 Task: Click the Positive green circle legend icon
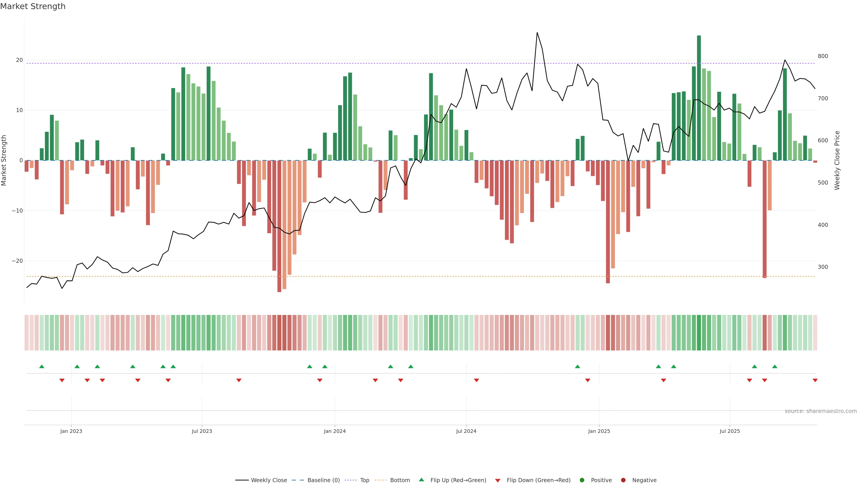click(x=582, y=480)
